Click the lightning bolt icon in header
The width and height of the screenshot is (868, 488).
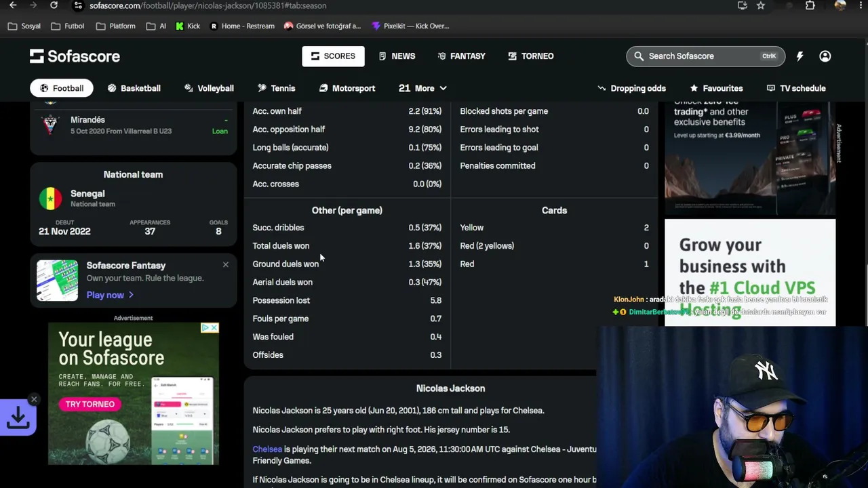800,56
